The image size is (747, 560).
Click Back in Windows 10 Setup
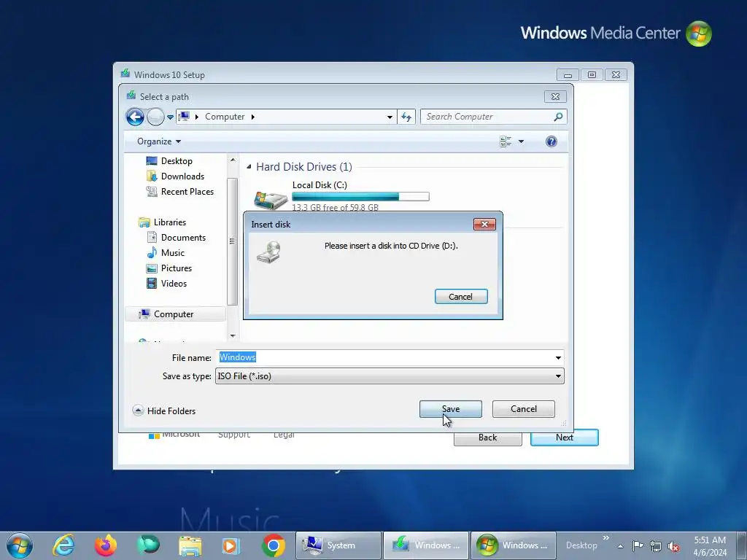pos(488,437)
